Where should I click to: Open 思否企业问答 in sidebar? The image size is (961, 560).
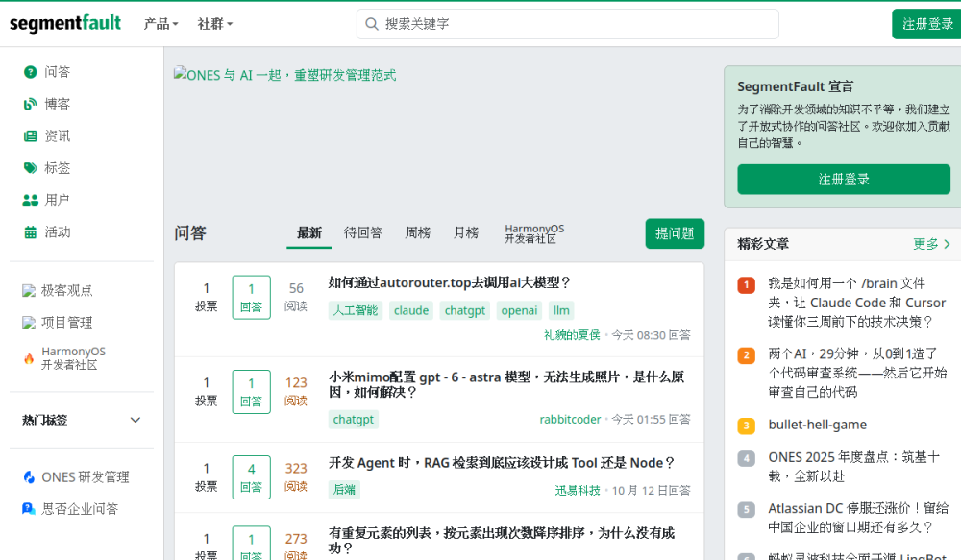coord(82,509)
